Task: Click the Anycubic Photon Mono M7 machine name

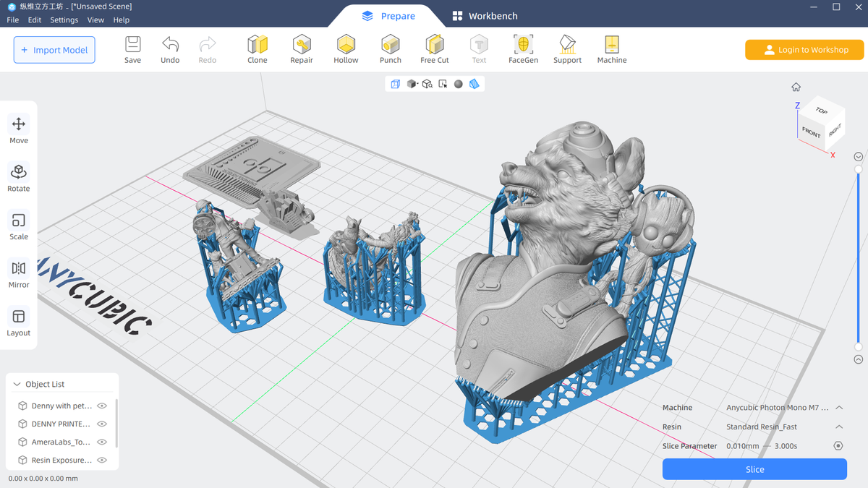Action: pos(777,408)
